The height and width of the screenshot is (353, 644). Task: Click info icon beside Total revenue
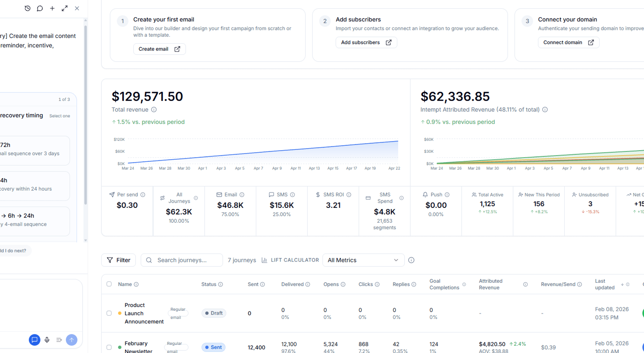pos(154,110)
